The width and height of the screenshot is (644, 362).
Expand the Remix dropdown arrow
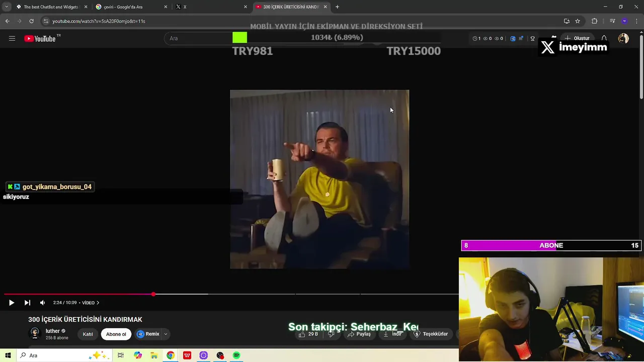pyautogui.click(x=166, y=334)
